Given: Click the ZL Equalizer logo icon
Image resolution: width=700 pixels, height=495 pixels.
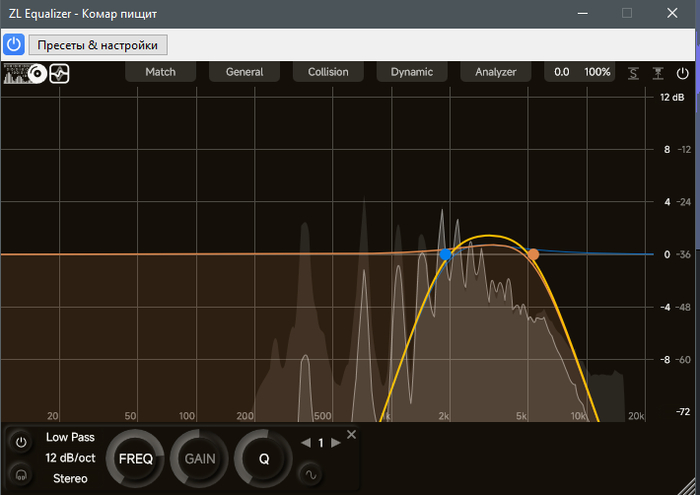Looking at the screenshot, I should [x=25, y=73].
